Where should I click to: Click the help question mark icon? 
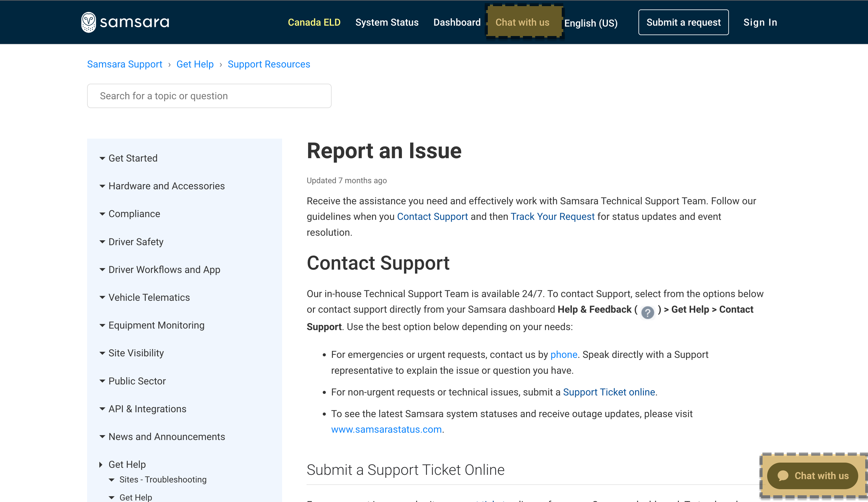[648, 312]
